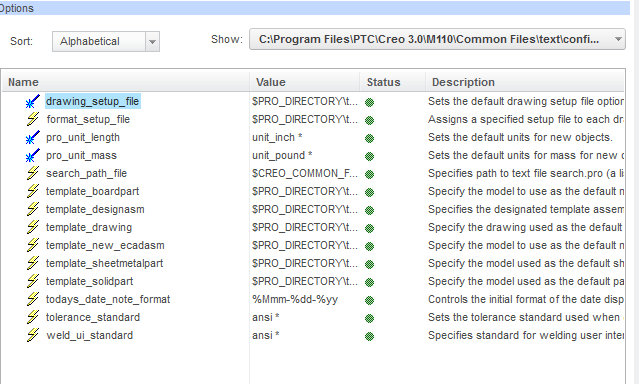Click green status dot for pro_unit_mass
639x384 pixels.
pos(370,156)
